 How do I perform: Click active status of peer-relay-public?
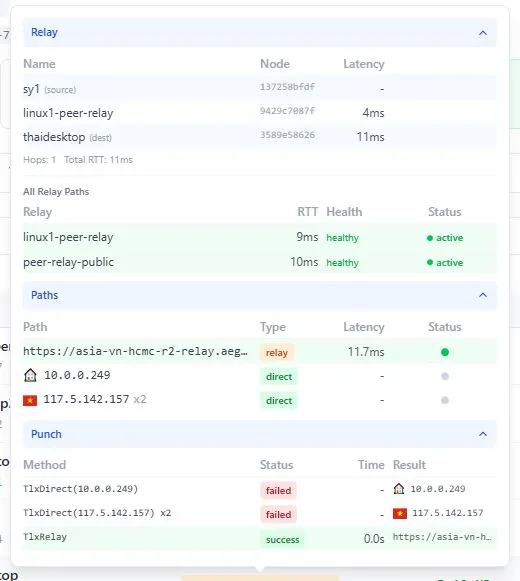tap(445, 262)
